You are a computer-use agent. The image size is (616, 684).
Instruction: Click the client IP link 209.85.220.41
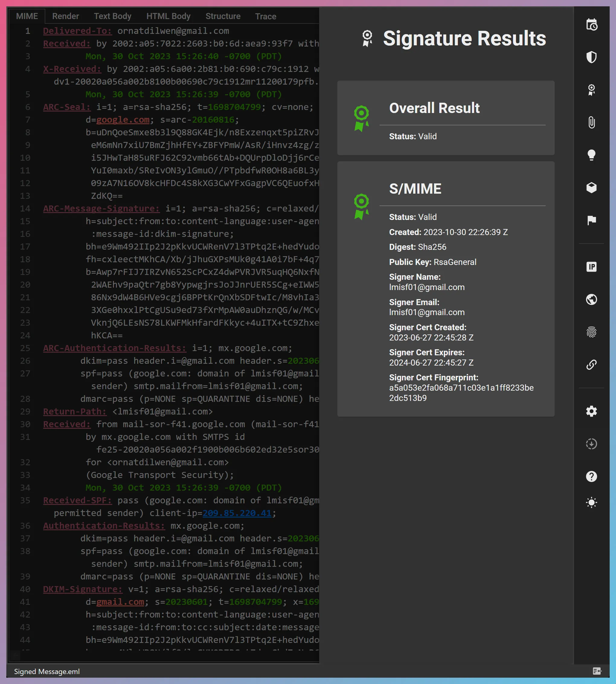(x=238, y=513)
